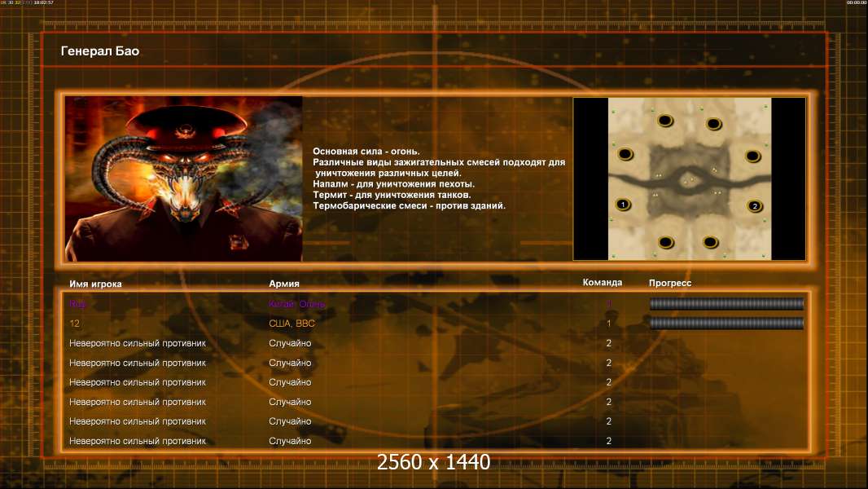Click the right-edge unnumbered start marker above marker 2
Viewport: 868px width, 489px height.
coord(752,156)
